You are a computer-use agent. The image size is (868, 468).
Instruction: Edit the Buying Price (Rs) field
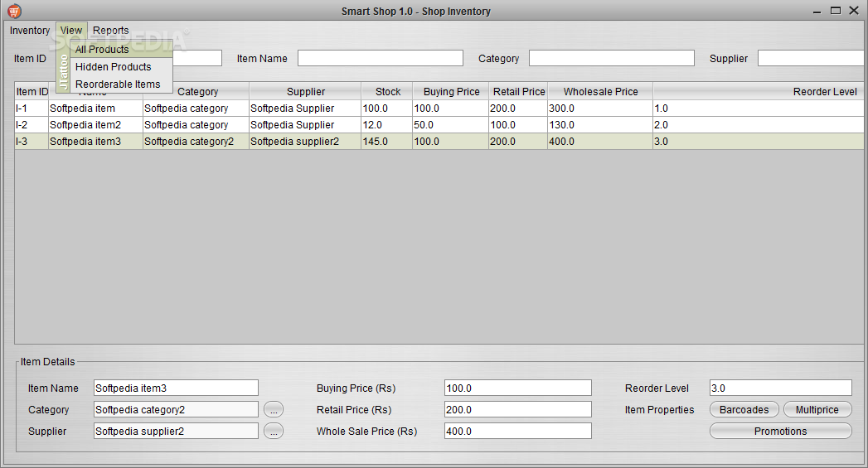coord(518,388)
